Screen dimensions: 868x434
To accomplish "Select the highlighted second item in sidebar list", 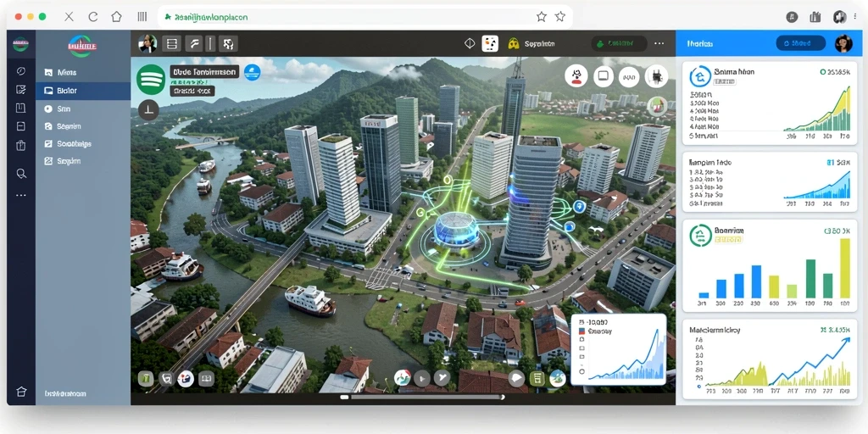I will click(83, 91).
